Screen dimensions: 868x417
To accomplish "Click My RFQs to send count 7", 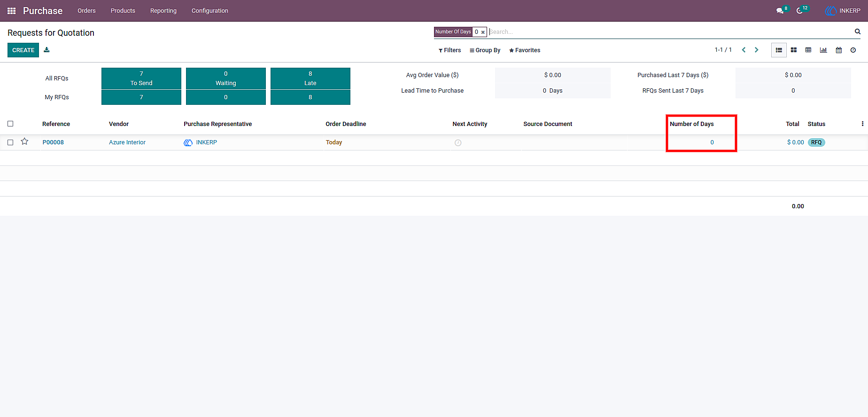I will point(141,97).
